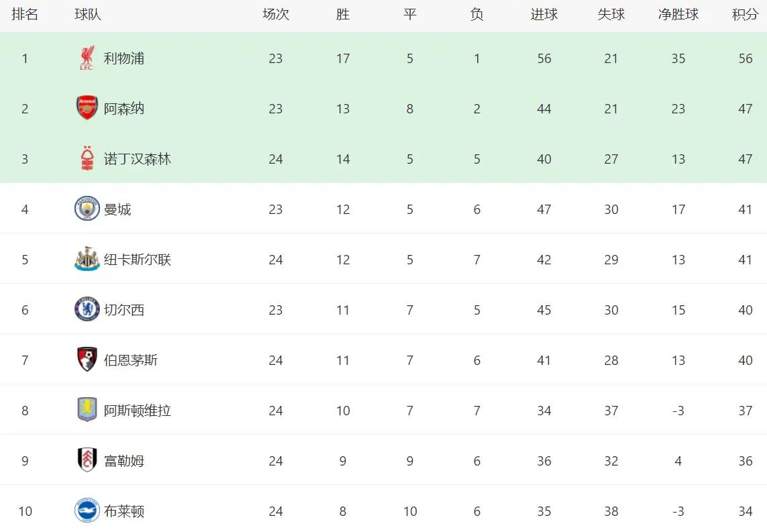
Task: Select the 积分 column header
Action: (745, 15)
